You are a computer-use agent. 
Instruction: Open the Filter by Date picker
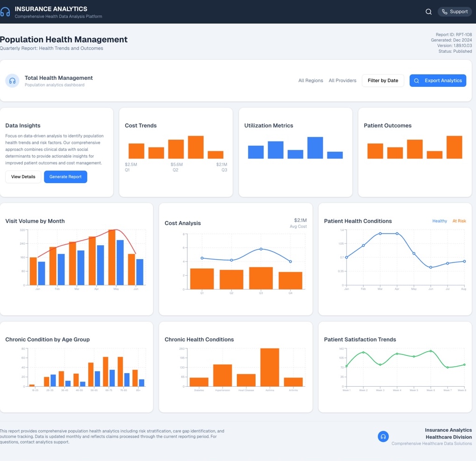click(383, 81)
